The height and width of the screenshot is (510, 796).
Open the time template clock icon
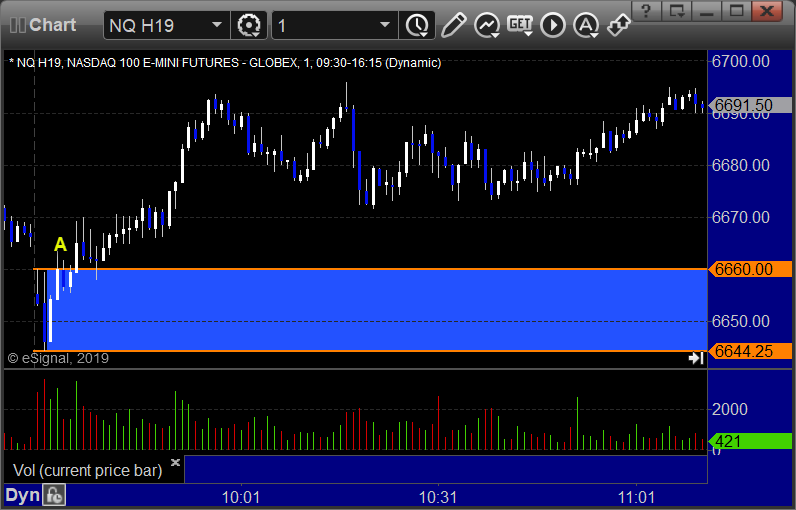417,25
